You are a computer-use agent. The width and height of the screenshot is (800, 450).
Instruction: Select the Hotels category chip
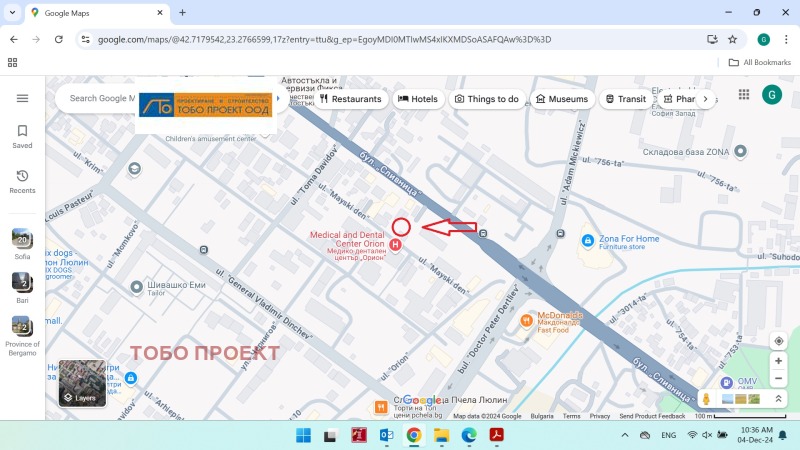coord(418,99)
